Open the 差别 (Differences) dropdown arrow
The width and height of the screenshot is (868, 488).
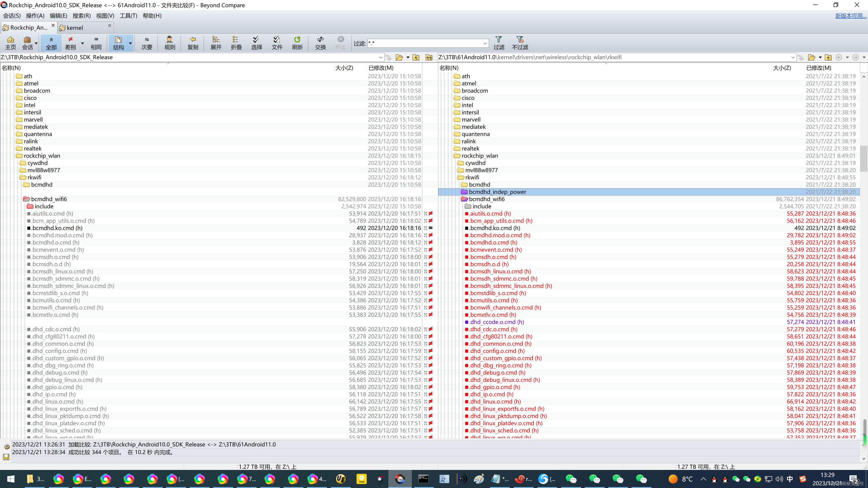(x=82, y=43)
